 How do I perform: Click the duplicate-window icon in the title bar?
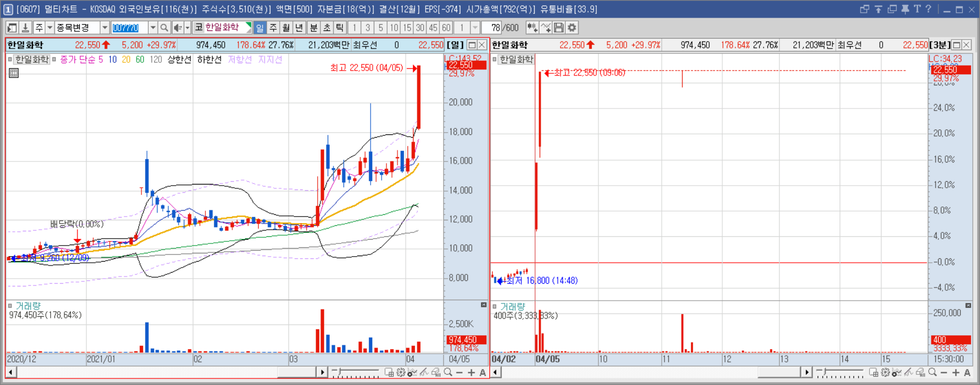pyautogui.click(x=892, y=9)
